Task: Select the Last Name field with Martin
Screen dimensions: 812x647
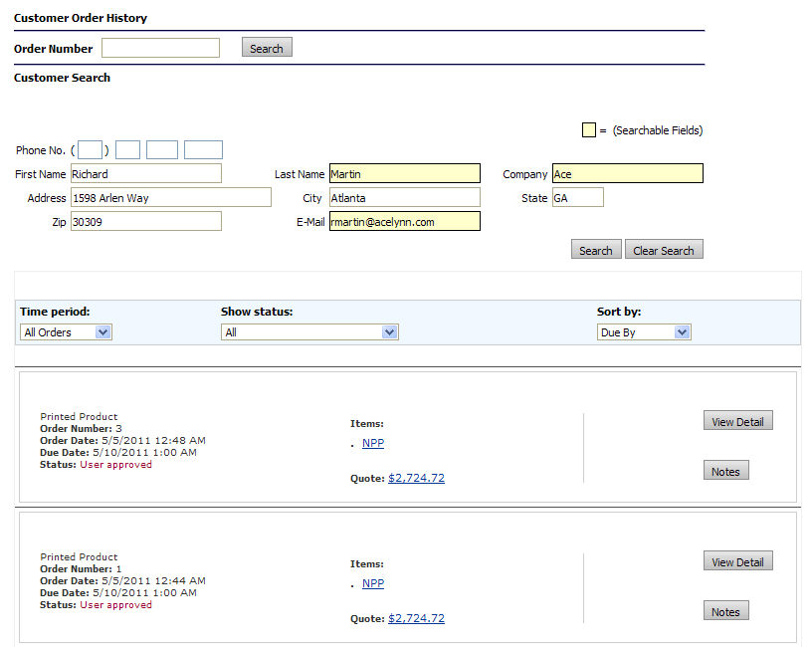Action: coord(404,174)
